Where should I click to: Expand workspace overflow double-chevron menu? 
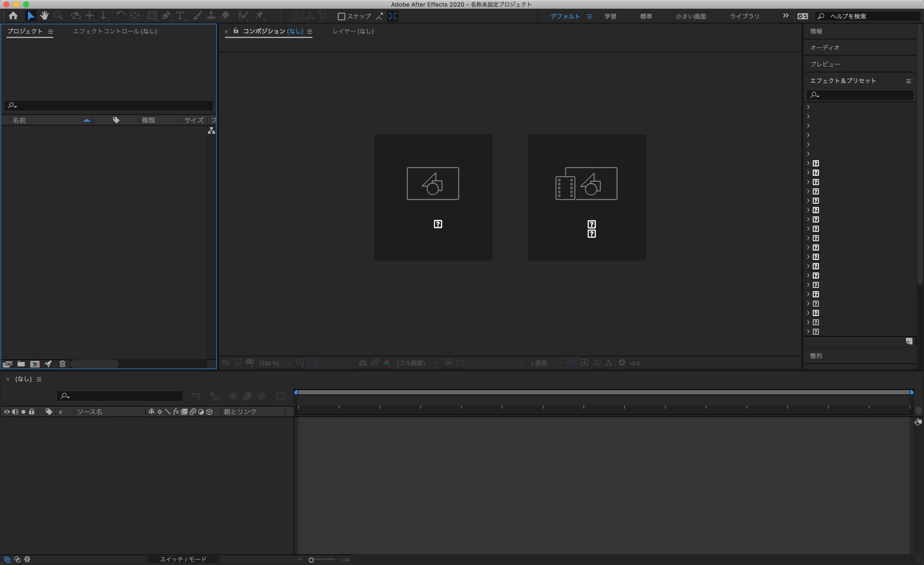point(786,16)
